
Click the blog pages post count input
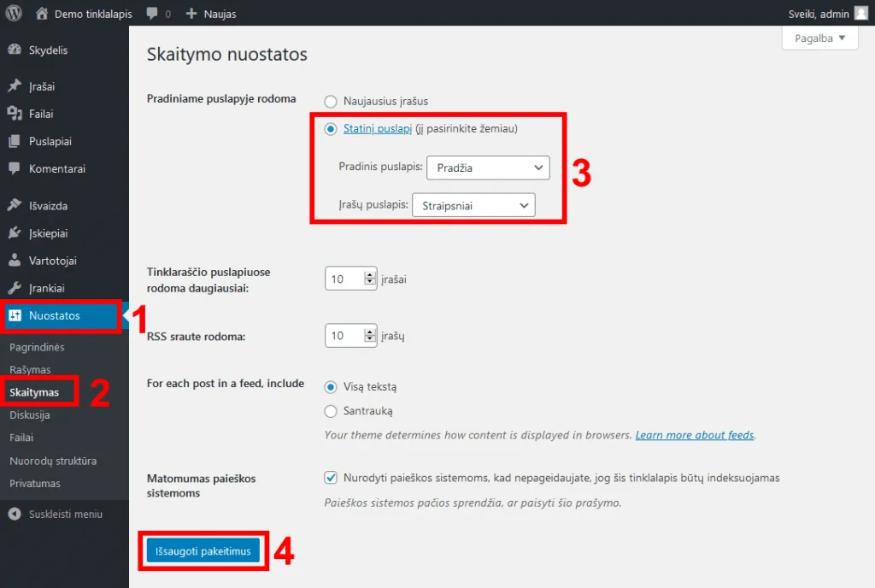(351, 279)
